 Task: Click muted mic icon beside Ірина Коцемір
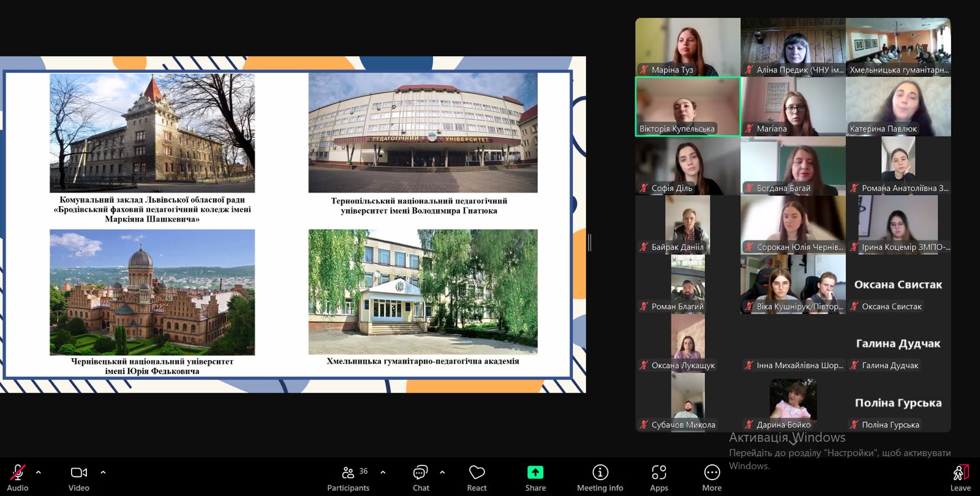click(854, 247)
